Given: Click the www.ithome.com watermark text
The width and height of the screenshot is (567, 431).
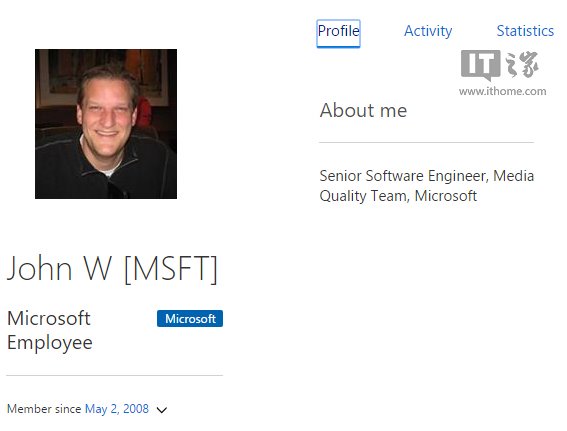Looking at the screenshot, I should 503,91.
